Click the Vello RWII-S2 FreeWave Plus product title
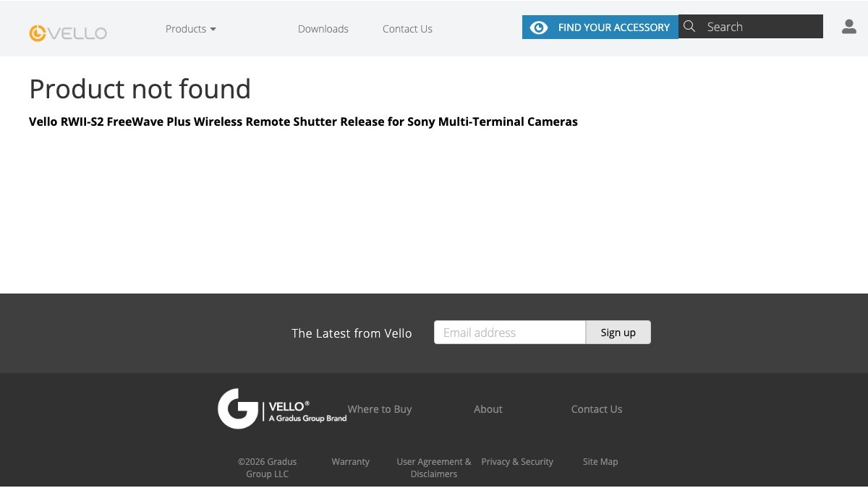Screen dimensions: 868x488 click(x=303, y=121)
